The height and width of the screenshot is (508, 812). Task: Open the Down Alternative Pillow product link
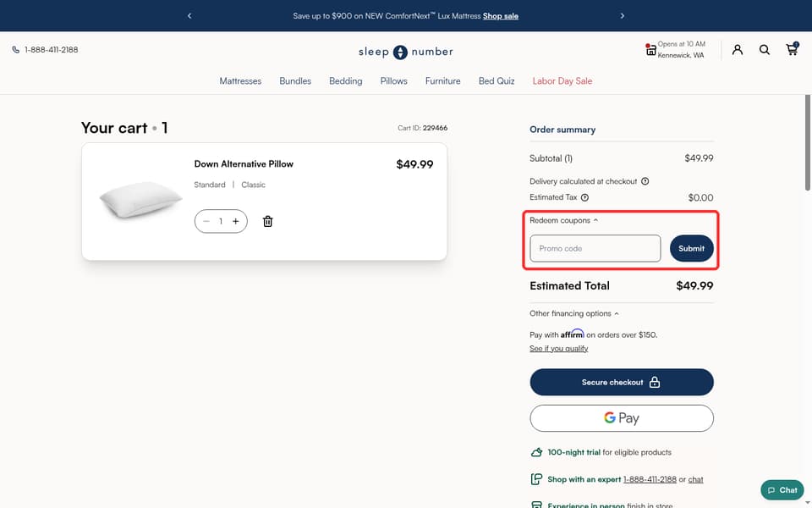244,163
